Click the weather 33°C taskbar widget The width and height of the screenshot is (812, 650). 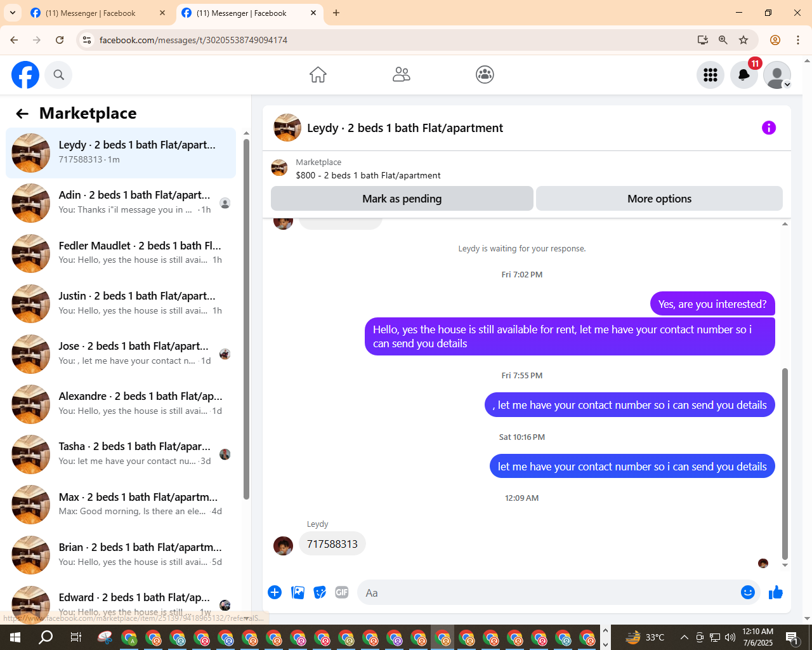pyautogui.click(x=645, y=637)
